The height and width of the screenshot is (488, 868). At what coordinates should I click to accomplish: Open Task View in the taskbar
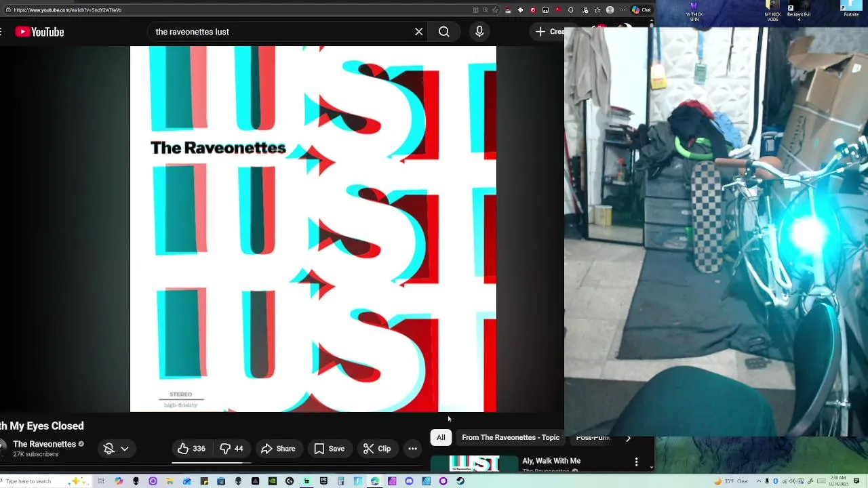coord(101,481)
